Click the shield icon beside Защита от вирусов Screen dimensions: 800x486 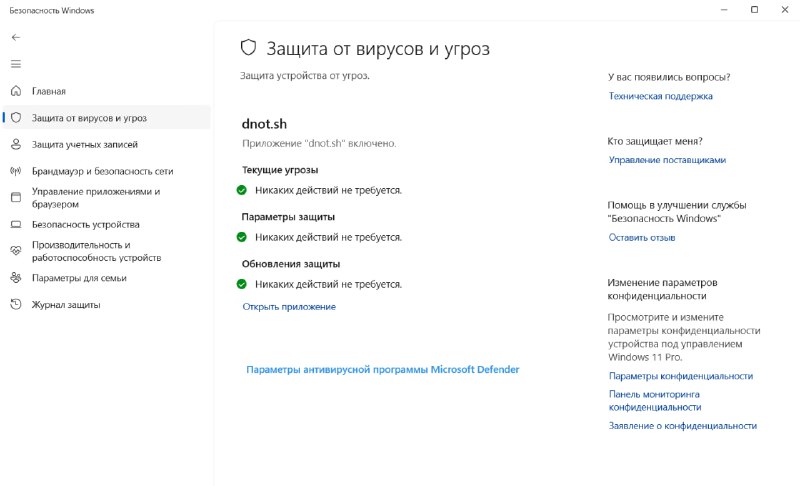pyautogui.click(x=16, y=118)
